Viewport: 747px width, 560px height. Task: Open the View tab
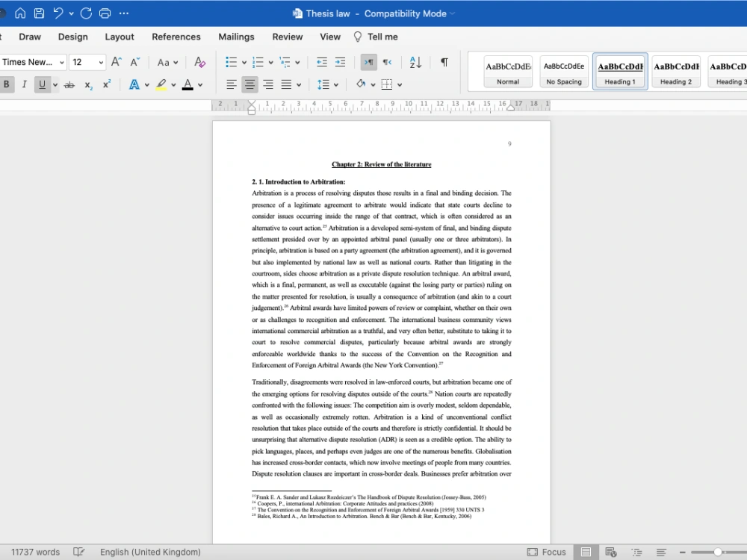[x=330, y=37]
